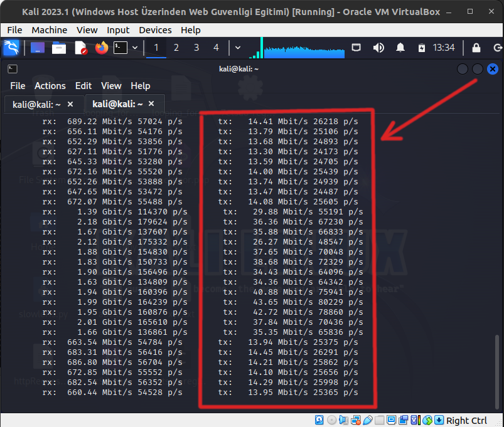Click the lock screen padlock icon
Viewport: 504px width, 427px height.
[476, 48]
